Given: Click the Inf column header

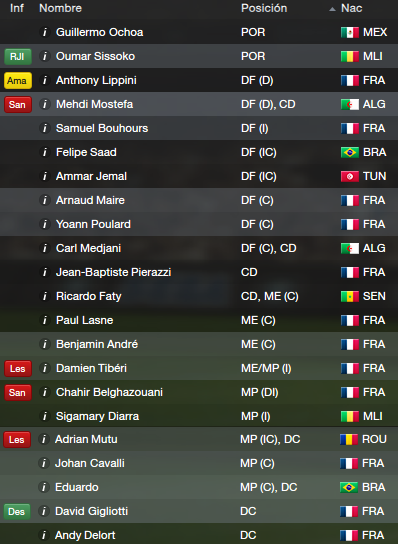Looking at the screenshot, I should click(17, 8).
